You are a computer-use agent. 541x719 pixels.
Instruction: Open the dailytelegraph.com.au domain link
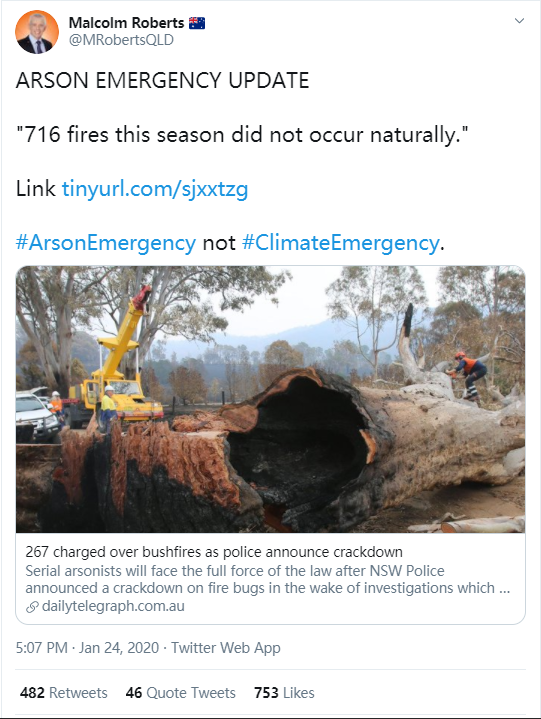pos(113,606)
